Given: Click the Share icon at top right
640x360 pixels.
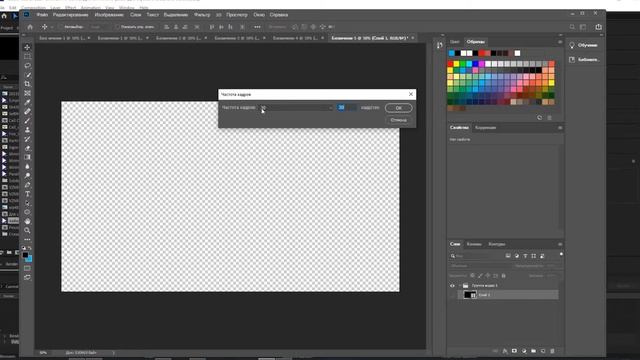Looking at the screenshot, I should (x=598, y=27).
